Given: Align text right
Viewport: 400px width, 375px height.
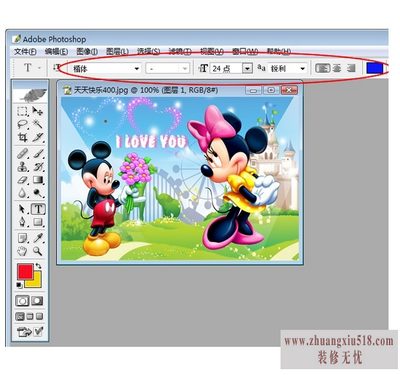Looking at the screenshot, I should tap(351, 68).
